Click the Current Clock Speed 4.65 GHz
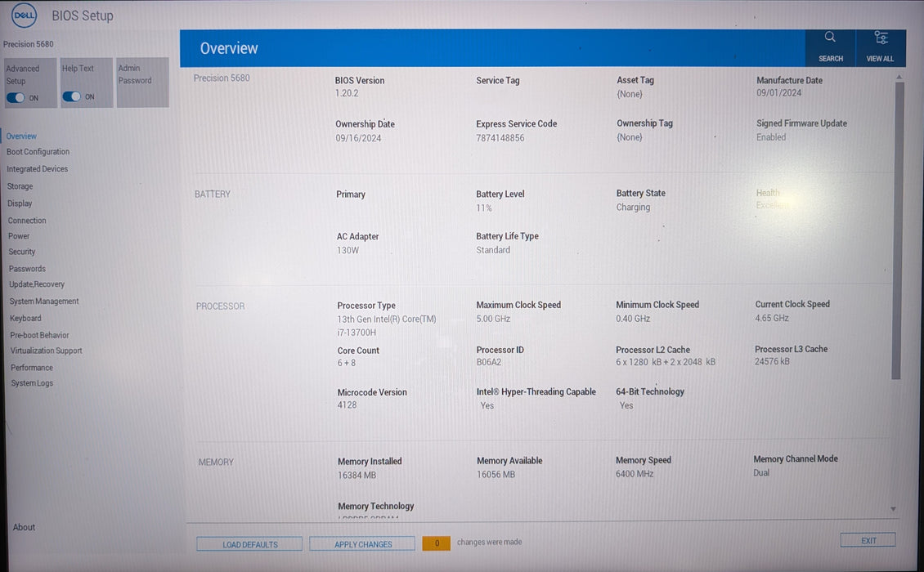The image size is (924, 572). [772, 318]
